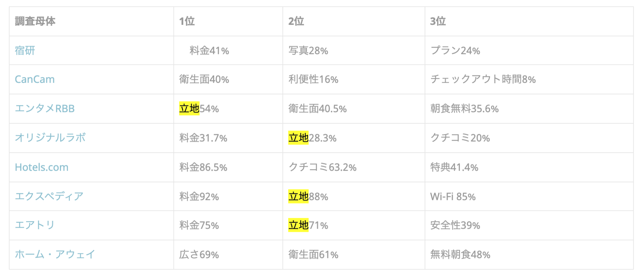
Task: Select the チェックアウト時間8% cell
Action: pos(483,79)
